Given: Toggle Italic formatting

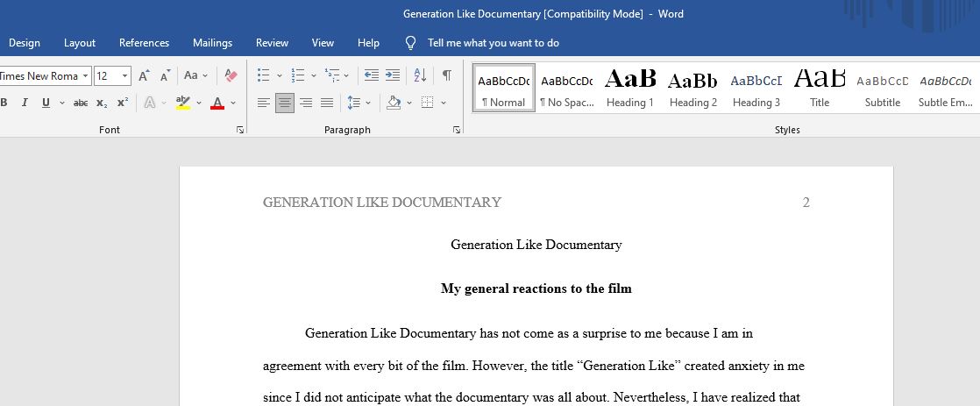Looking at the screenshot, I should pyautogui.click(x=25, y=103).
